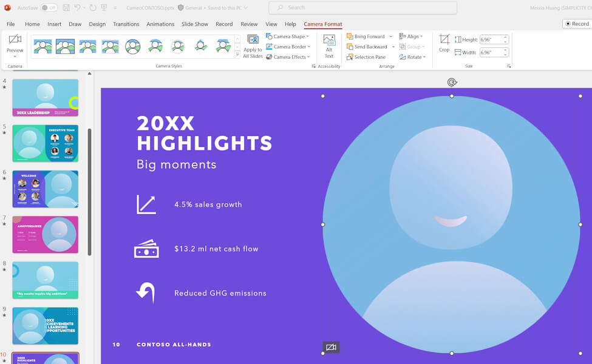
Task: Select slide 7 thumbnail in the panel
Action: click(x=46, y=234)
